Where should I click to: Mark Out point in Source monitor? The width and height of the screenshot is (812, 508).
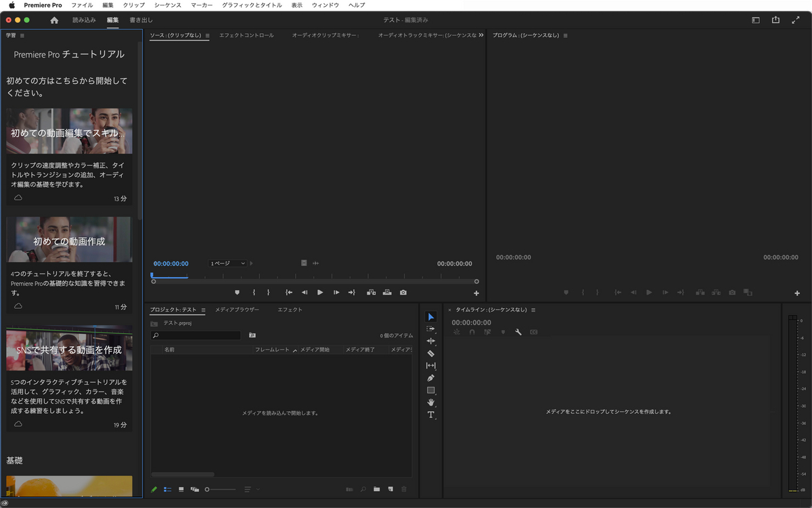tap(268, 293)
